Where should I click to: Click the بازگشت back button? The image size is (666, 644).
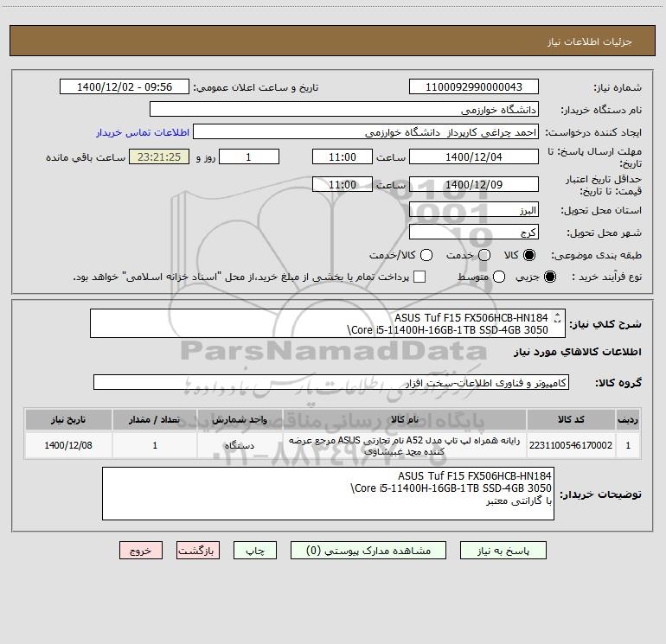pyautogui.click(x=198, y=551)
